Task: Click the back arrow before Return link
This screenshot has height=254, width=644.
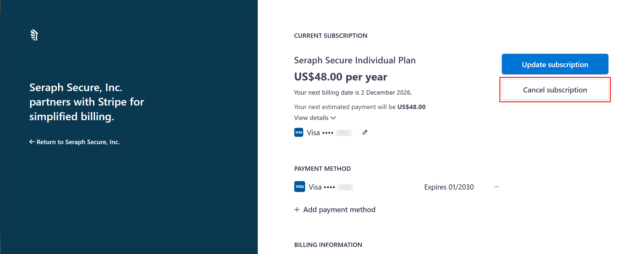Action: [x=32, y=142]
